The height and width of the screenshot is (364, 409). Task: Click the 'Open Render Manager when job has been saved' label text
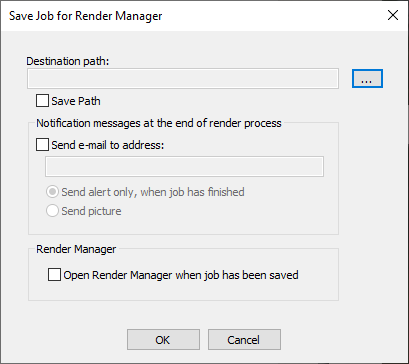point(181,275)
